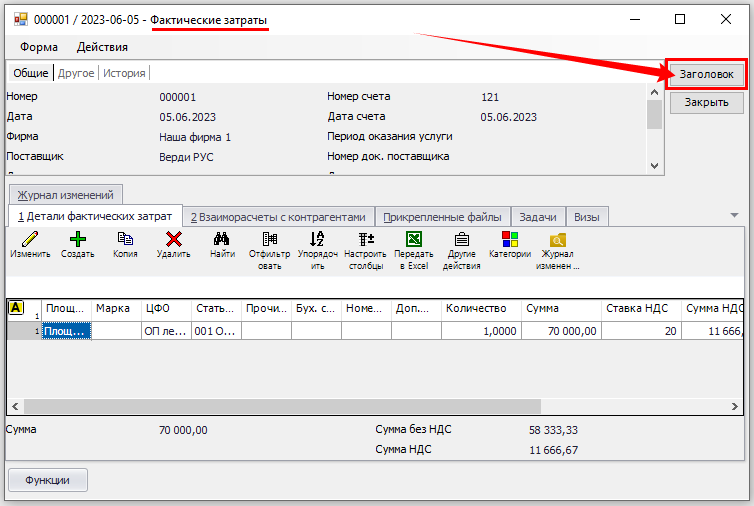The height and width of the screenshot is (506, 754).
Task: Sort rows with Упорядочить icon
Action: click(317, 239)
